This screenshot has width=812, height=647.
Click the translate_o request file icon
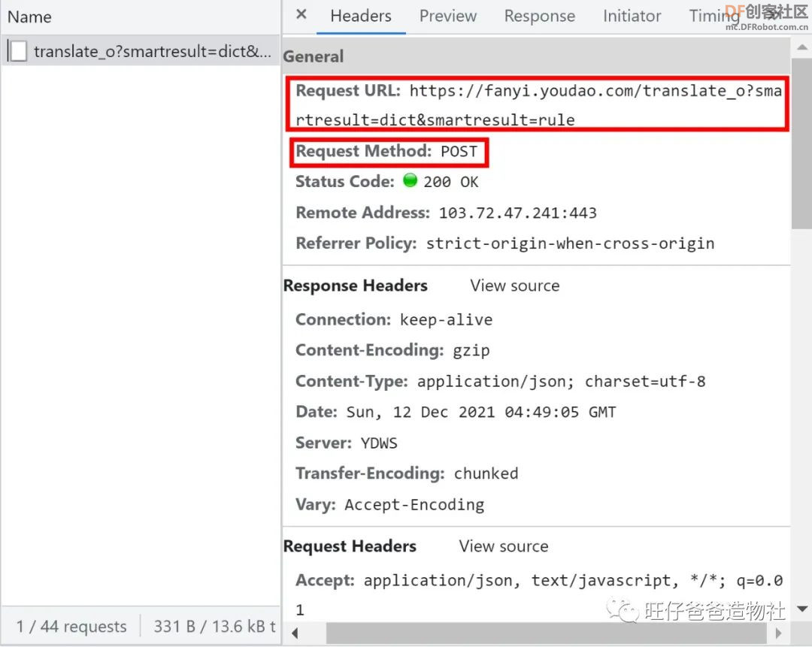tap(18, 51)
